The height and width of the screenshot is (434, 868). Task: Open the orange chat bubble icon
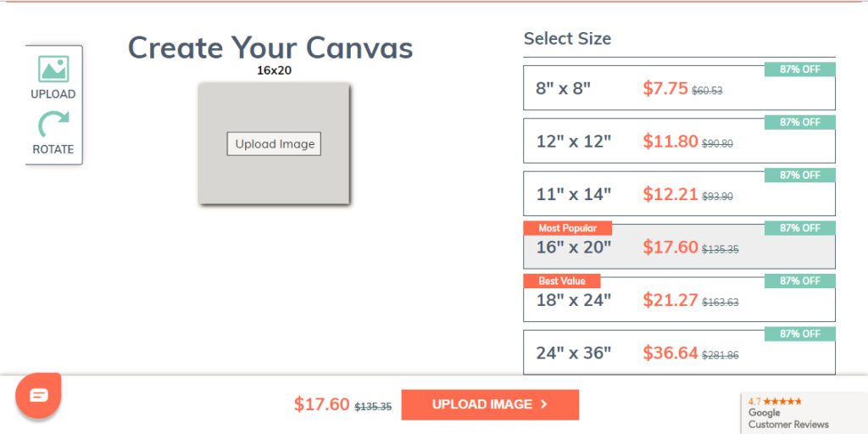tap(38, 395)
